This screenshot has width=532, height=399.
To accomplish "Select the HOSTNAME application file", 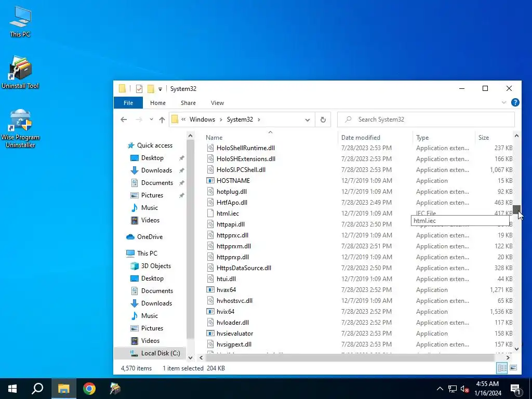I will pos(233,180).
